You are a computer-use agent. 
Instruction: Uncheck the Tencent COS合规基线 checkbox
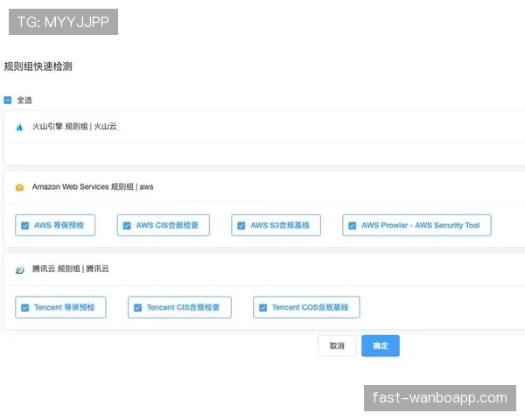click(263, 308)
